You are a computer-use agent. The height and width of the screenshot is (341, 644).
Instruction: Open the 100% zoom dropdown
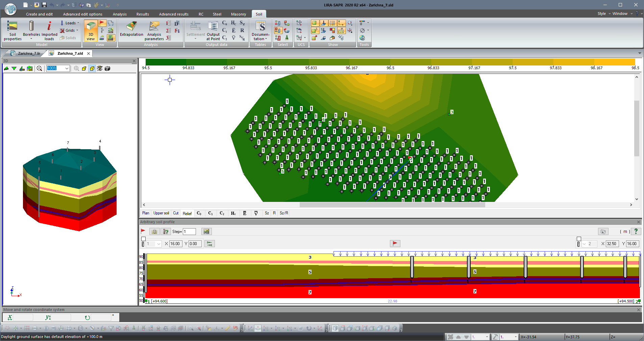67,69
